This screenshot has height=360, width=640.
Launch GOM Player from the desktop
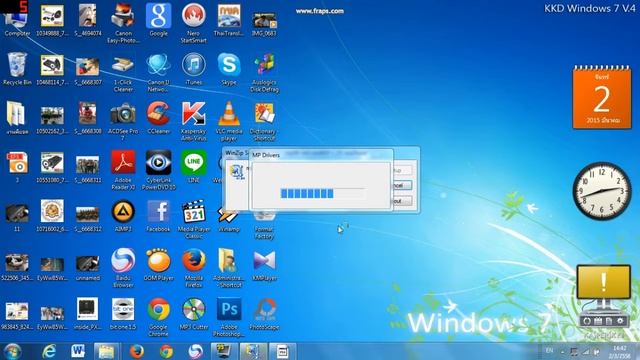point(158,264)
